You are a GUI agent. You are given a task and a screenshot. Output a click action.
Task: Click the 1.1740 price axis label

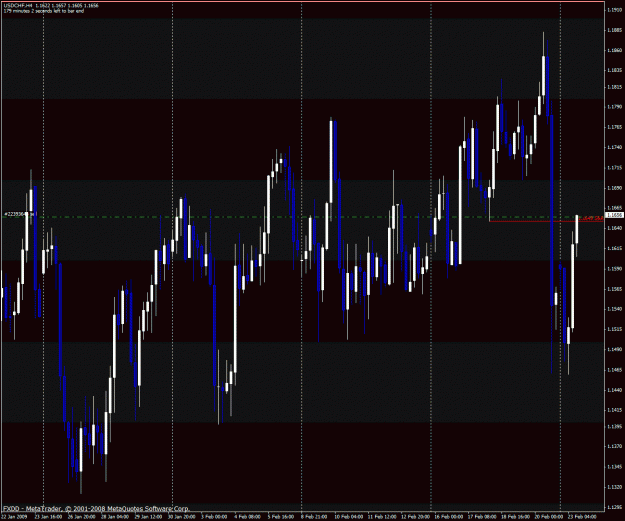pos(613,147)
